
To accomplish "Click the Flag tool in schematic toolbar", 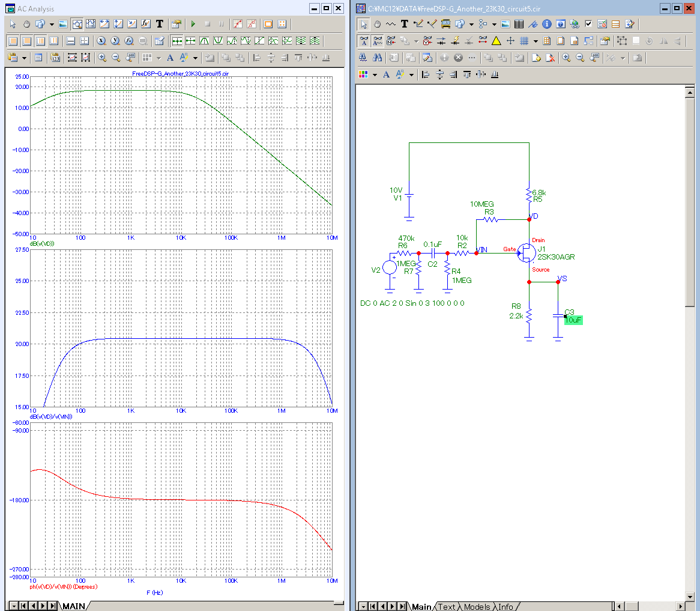I will [534, 24].
